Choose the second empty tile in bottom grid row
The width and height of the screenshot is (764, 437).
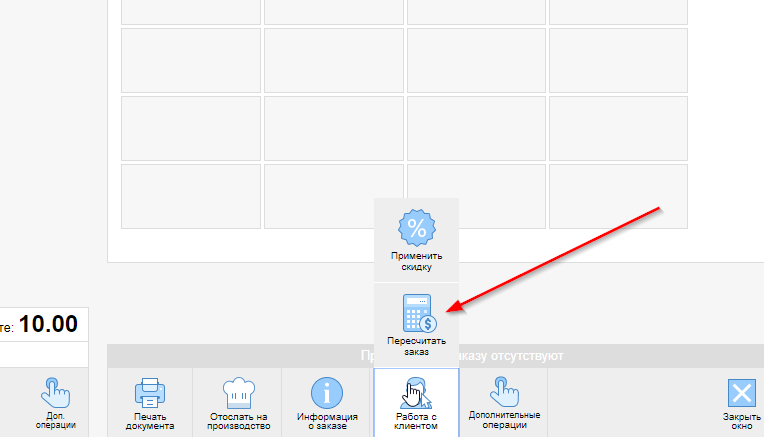pos(333,196)
